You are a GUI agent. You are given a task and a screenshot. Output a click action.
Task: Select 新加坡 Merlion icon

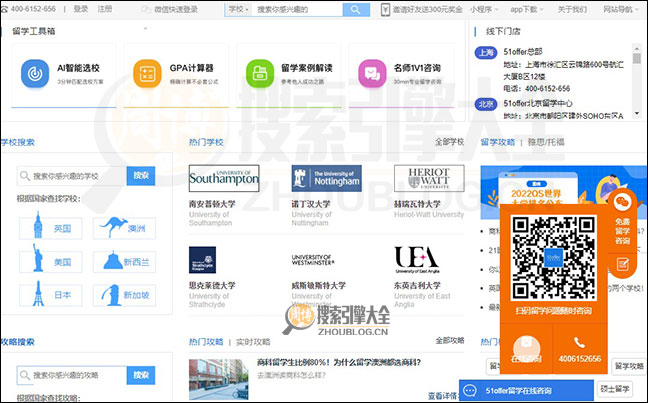111,295
